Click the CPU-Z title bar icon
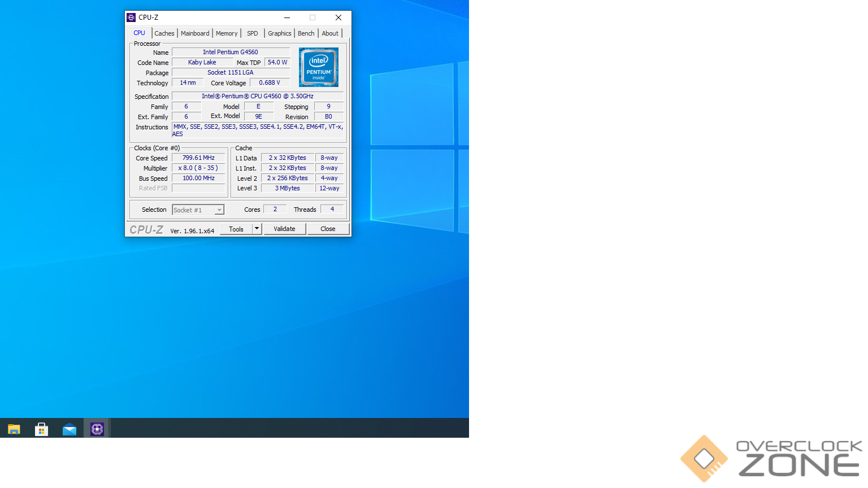Image resolution: width=868 pixels, height=488 pixels. coord(131,18)
